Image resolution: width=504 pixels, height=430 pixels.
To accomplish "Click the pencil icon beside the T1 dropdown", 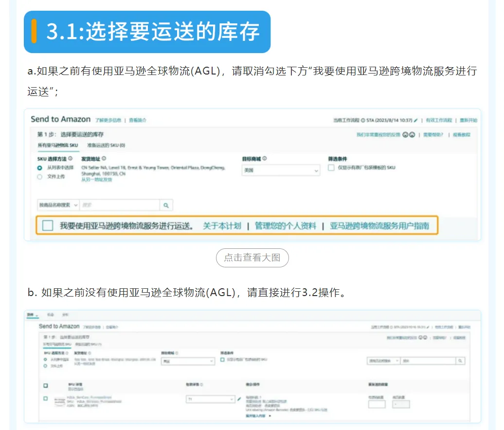I will point(239,399).
